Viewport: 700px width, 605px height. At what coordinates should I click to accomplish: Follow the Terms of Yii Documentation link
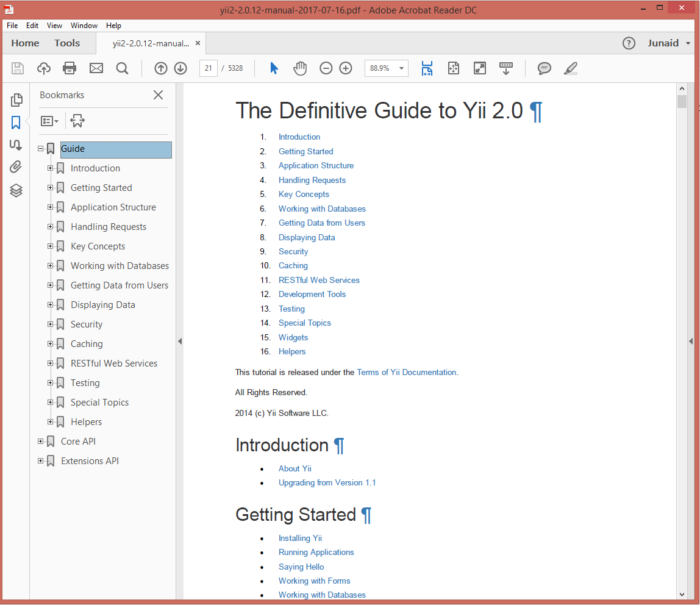tap(407, 373)
